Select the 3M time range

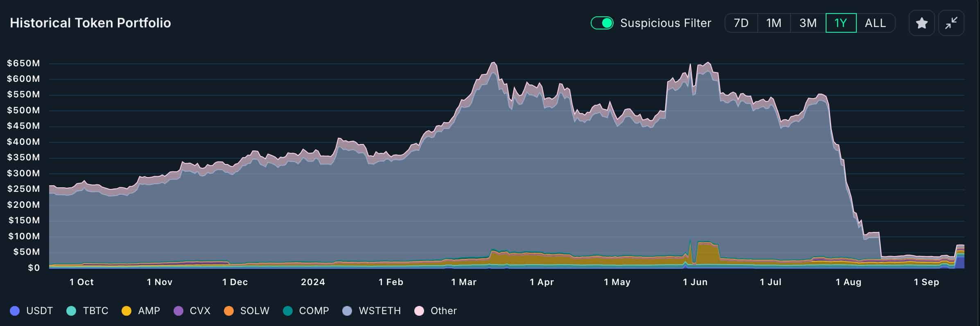808,23
